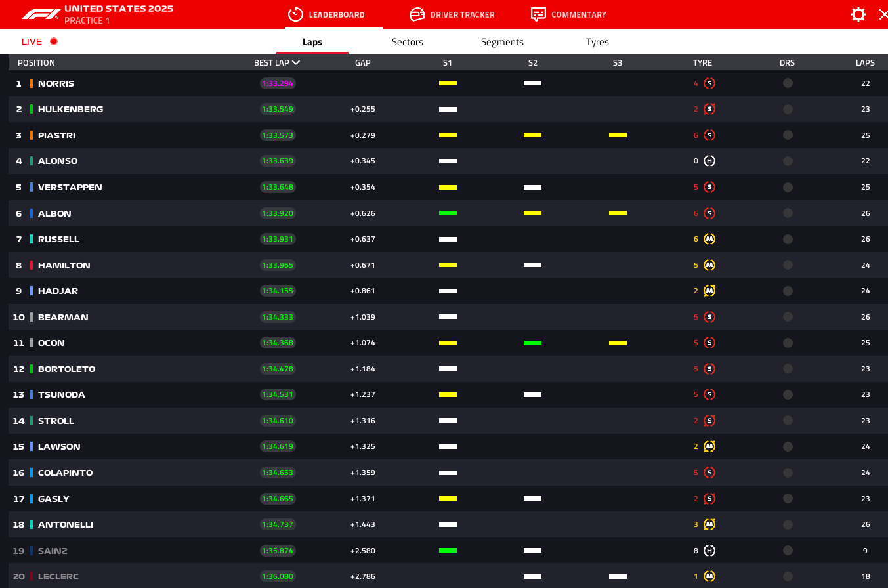Open the Driver Tracker view
The image size is (888, 588).
click(452, 14)
